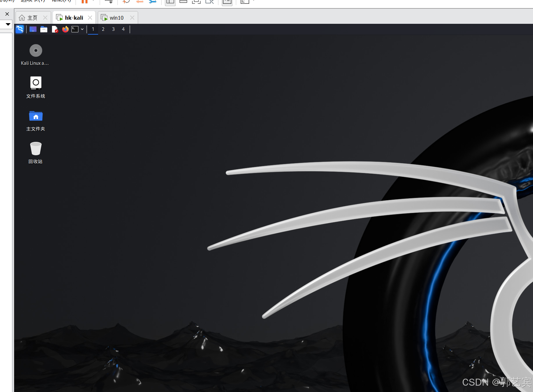
Task: Switch to workspace 2
Action: pos(103,29)
